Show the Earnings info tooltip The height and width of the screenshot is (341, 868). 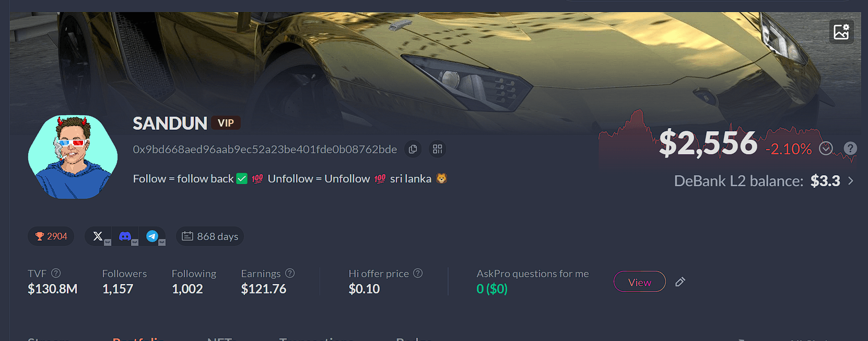coord(290,273)
